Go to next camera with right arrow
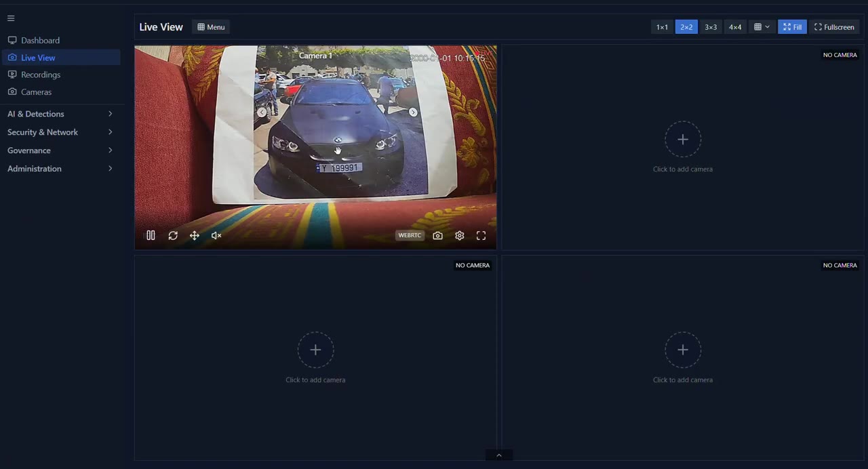 coord(413,113)
